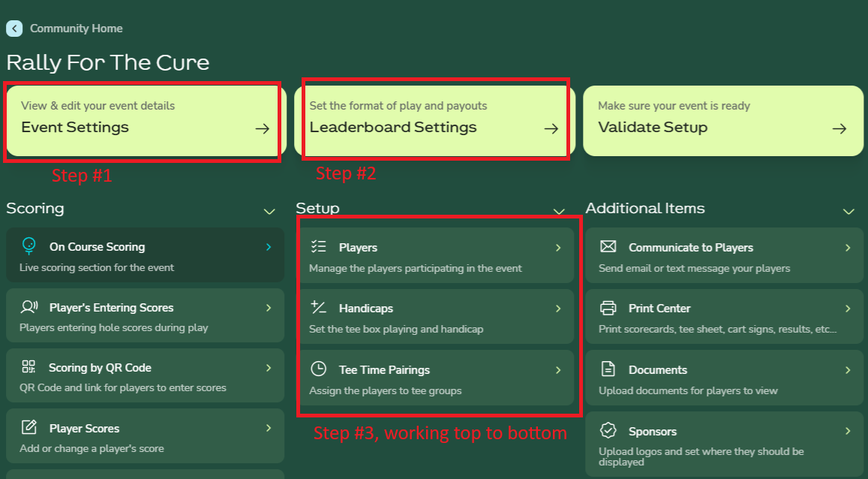Collapse the Additional Items section chevron
Viewport: 868px width, 479px height.
(848, 212)
